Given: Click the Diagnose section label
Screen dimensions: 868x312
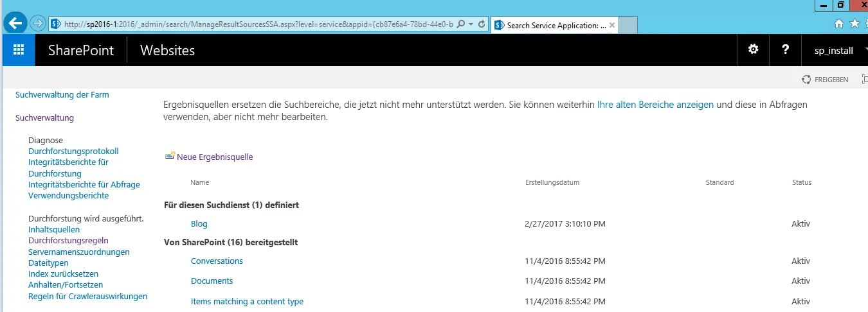Looking at the screenshot, I should pyautogui.click(x=46, y=140).
